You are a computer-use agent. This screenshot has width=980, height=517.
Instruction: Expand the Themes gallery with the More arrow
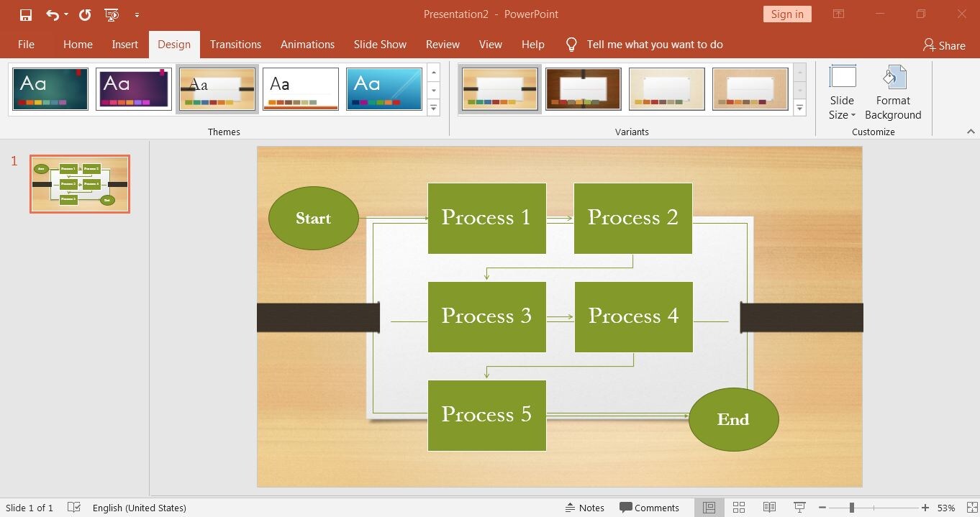tap(433, 106)
